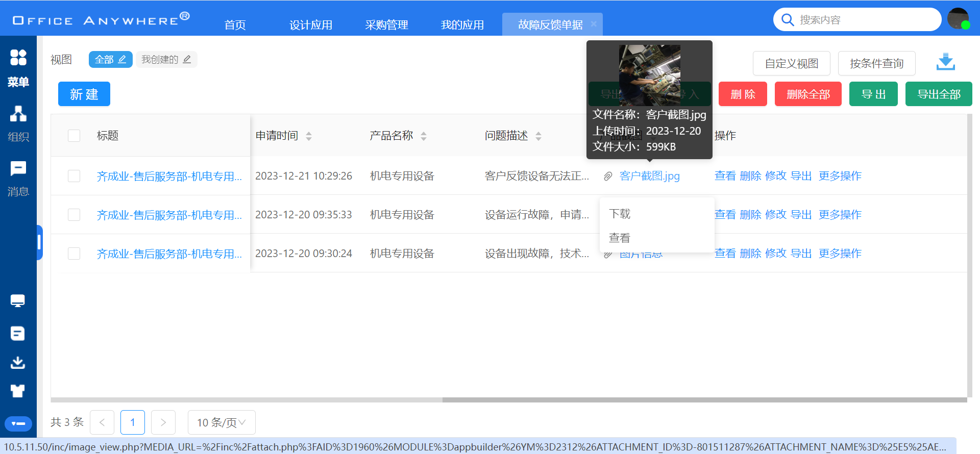Click the monitor icon in the sidebar

(18, 301)
